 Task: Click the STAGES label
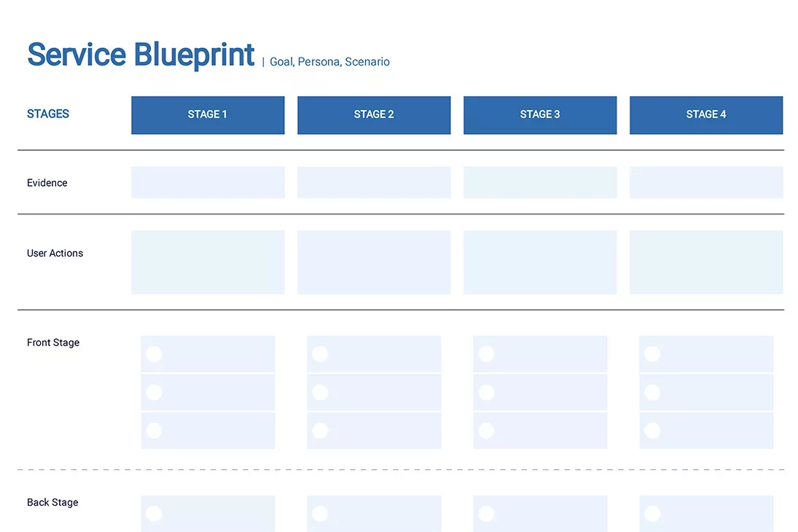pos(47,114)
